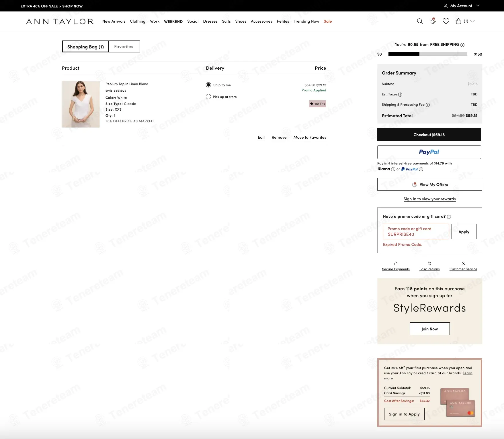
Task: Click the SHOP NOW link in top banner
Action: click(x=73, y=6)
